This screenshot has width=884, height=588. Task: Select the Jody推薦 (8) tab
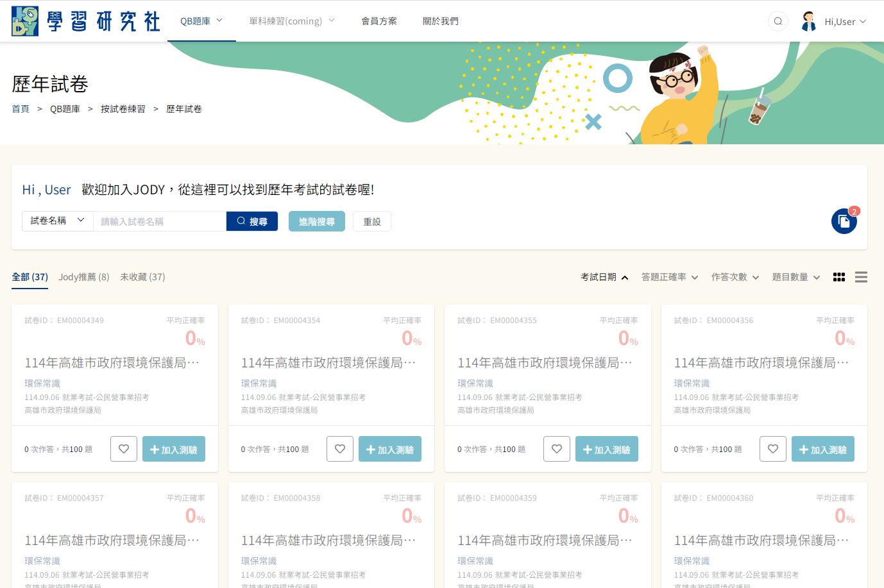click(83, 277)
